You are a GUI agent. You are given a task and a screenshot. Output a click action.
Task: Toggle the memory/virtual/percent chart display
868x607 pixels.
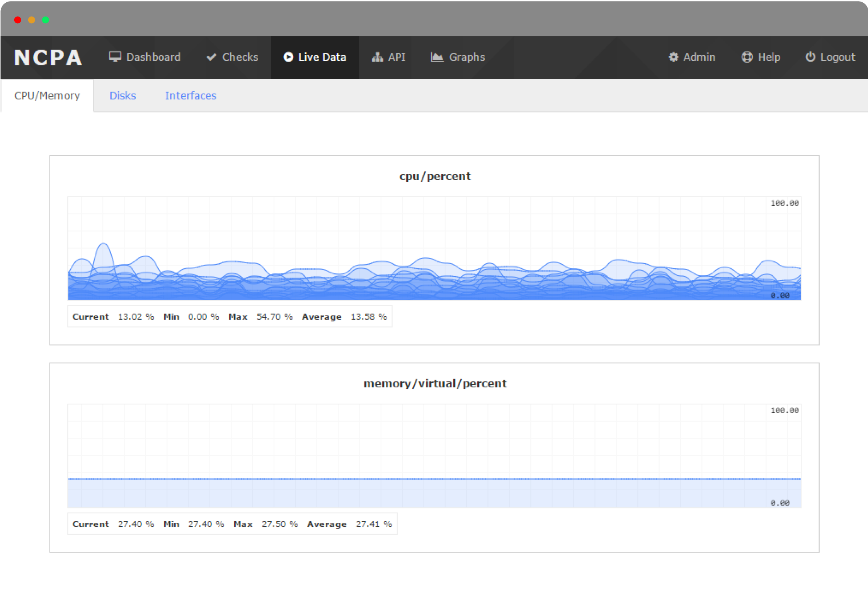coord(434,383)
